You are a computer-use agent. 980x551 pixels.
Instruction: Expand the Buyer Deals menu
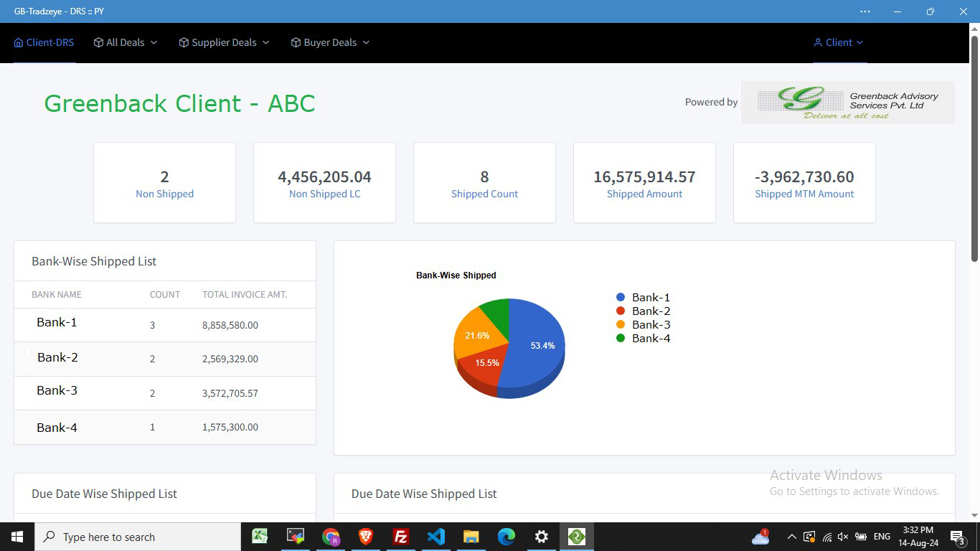click(x=331, y=42)
